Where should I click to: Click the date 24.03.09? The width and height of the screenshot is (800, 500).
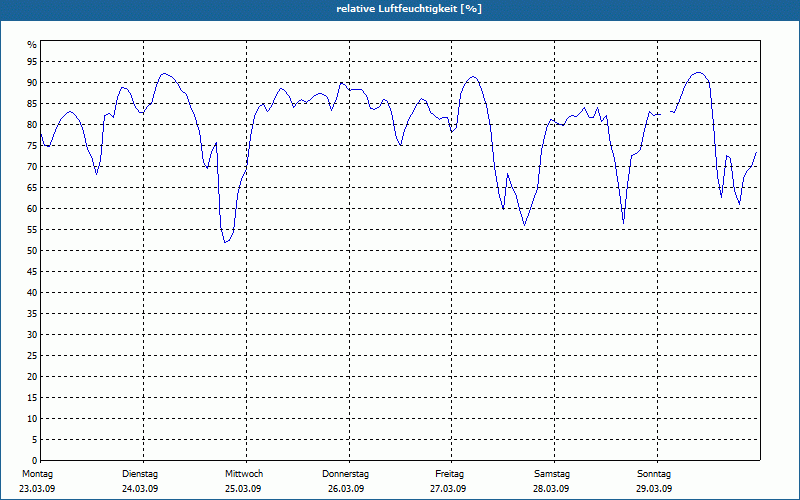pyautogui.click(x=140, y=489)
